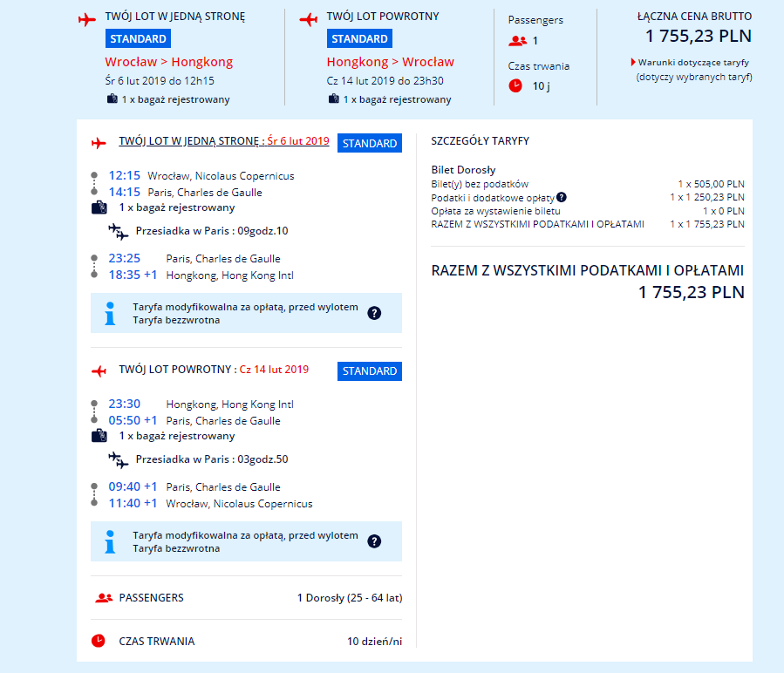784x673 pixels.
Task: Click luggage icon under Wrocław > Hongkong summary
Action: 112,99
